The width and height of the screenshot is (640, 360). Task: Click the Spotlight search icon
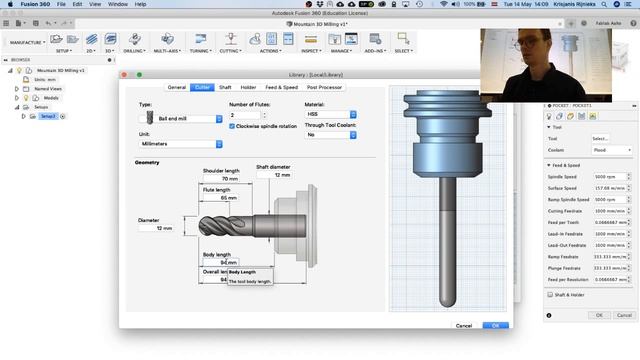(x=604, y=4)
